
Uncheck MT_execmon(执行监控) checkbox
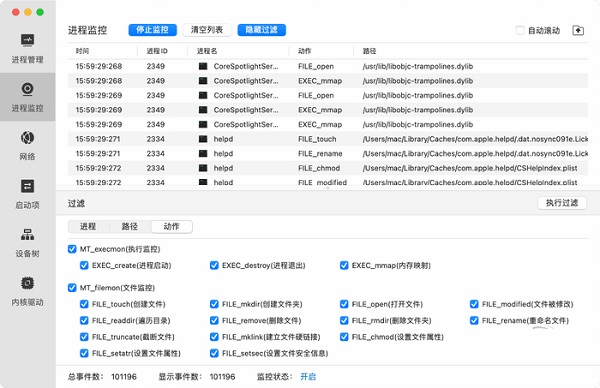click(72, 249)
